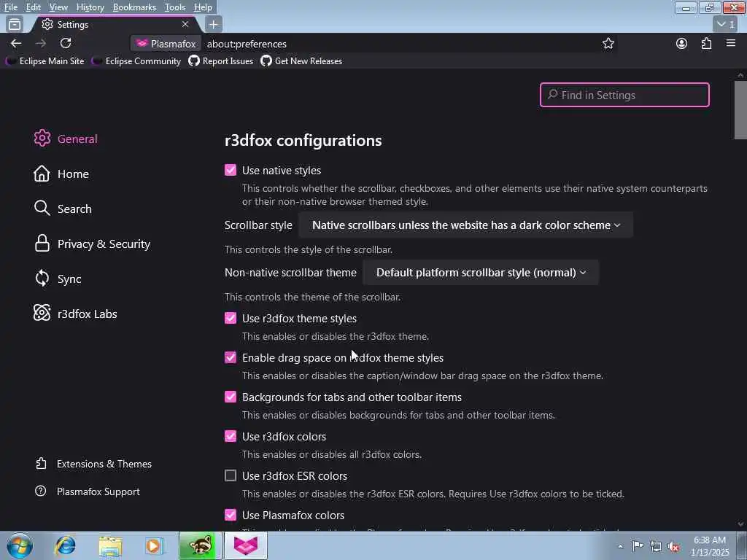747x560 pixels.
Task: Click the r3dfox Labs atom icon
Action: pos(42,313)
